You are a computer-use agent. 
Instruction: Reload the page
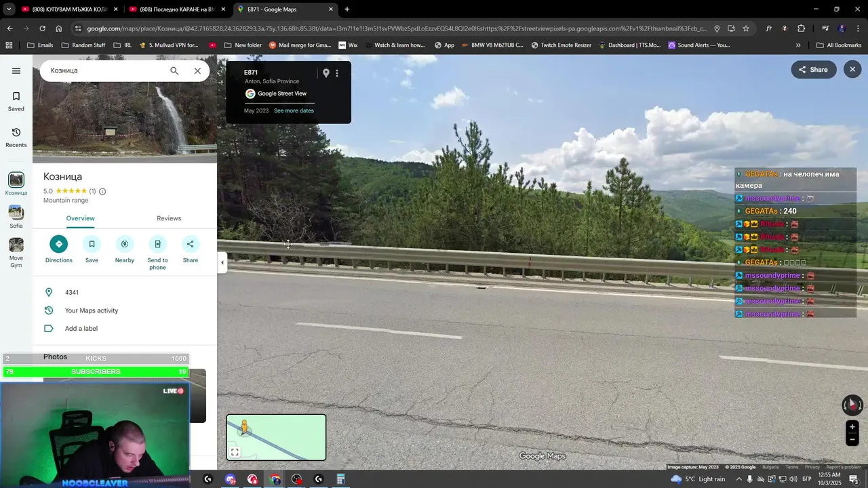[x=42, y=28]
